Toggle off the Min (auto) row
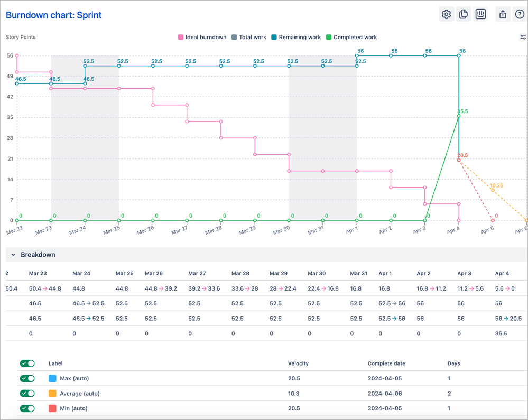 (x=27, y=408)
